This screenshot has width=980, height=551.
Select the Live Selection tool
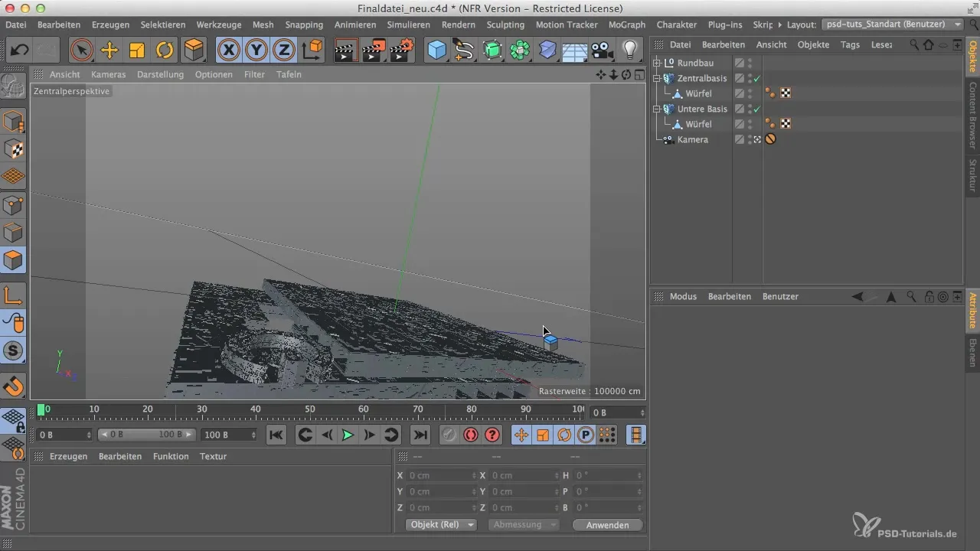click(81, 51)
